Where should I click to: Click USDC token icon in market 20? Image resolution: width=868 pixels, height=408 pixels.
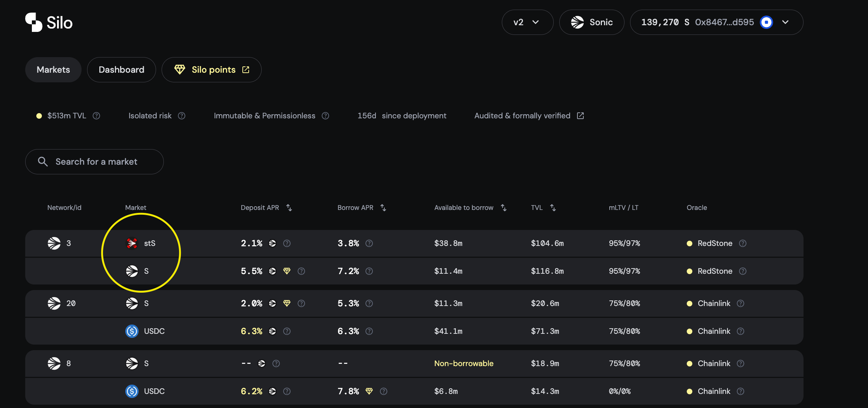[132, 331]
